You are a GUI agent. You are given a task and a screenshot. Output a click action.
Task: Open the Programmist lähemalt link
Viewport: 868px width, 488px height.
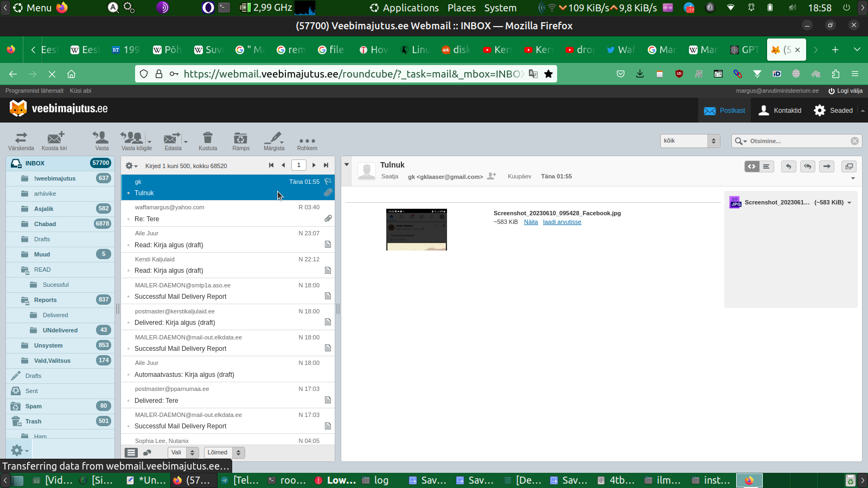34,91
